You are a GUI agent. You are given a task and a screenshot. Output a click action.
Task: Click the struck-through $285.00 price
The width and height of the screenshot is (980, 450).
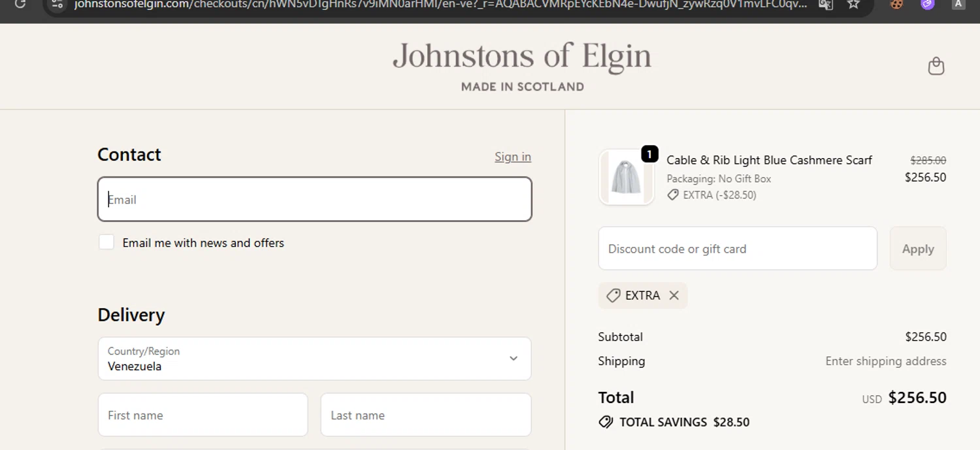[x=928, y=160]
